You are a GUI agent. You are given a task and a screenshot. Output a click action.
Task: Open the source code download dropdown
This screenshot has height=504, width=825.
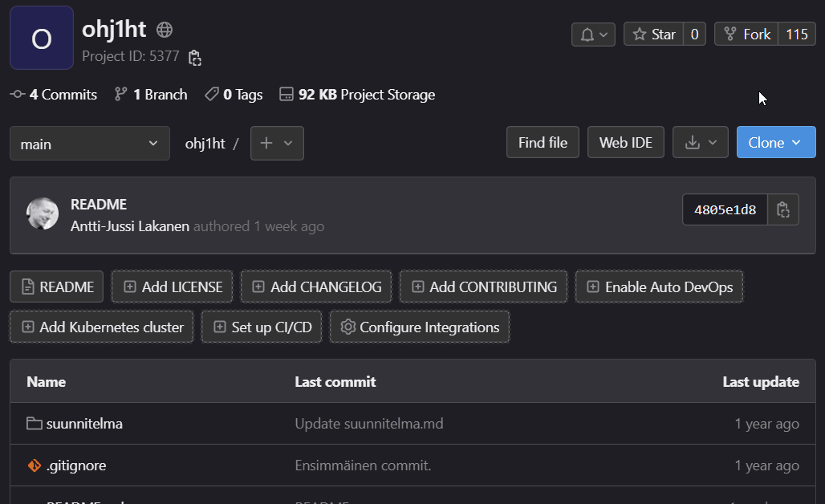point(700,142)
